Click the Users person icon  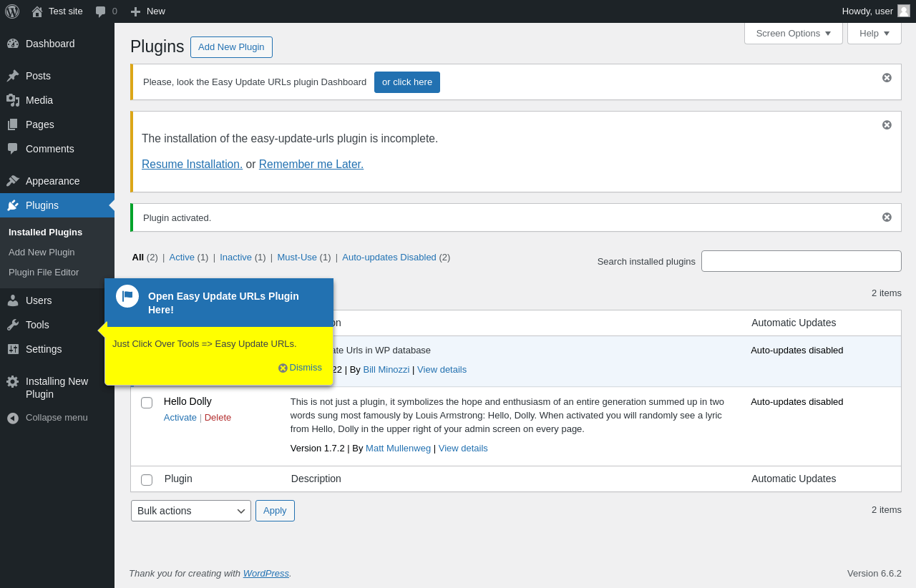[13, 300]
